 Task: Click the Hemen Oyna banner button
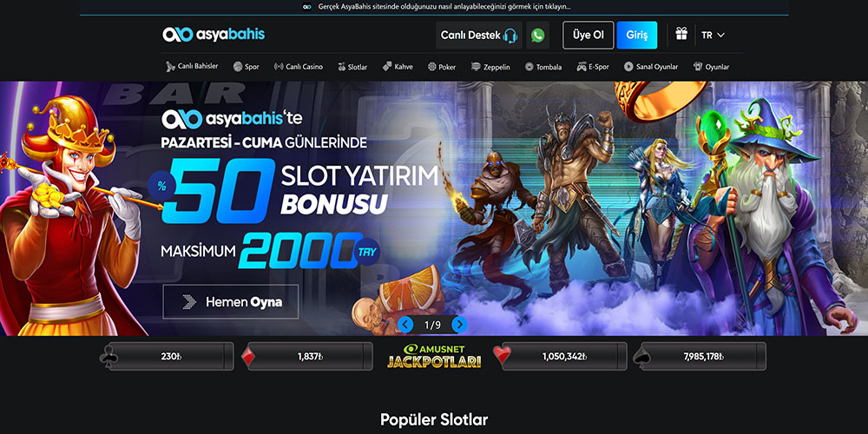point(231,302)
